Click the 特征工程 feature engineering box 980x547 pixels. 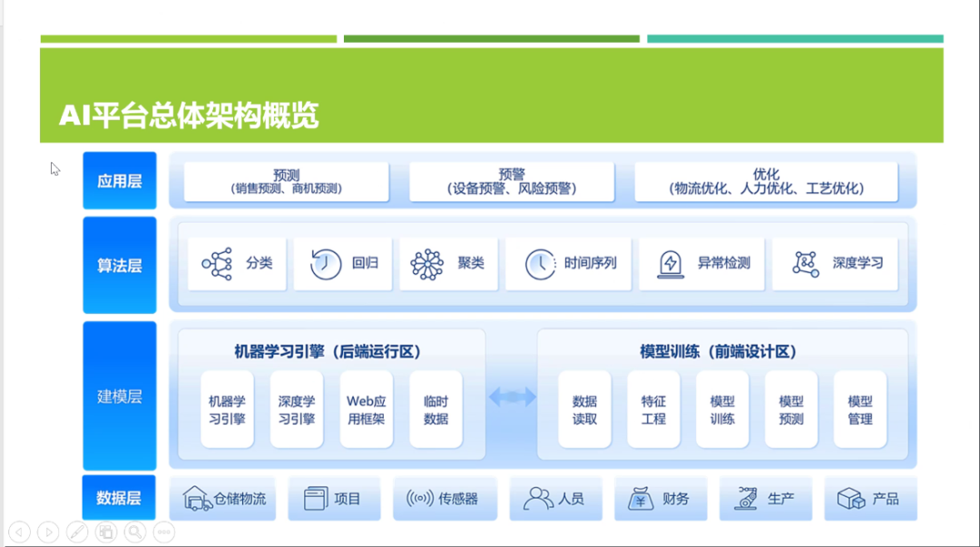coord(653,410)
